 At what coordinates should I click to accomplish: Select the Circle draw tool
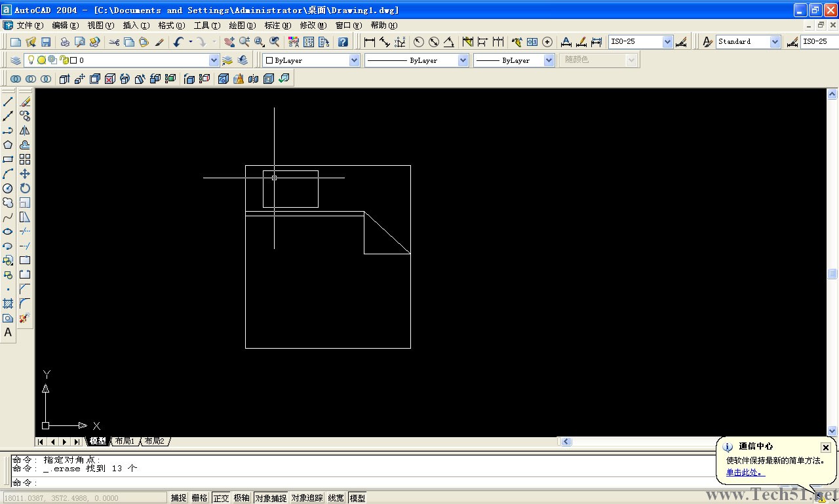click(8, 188)
